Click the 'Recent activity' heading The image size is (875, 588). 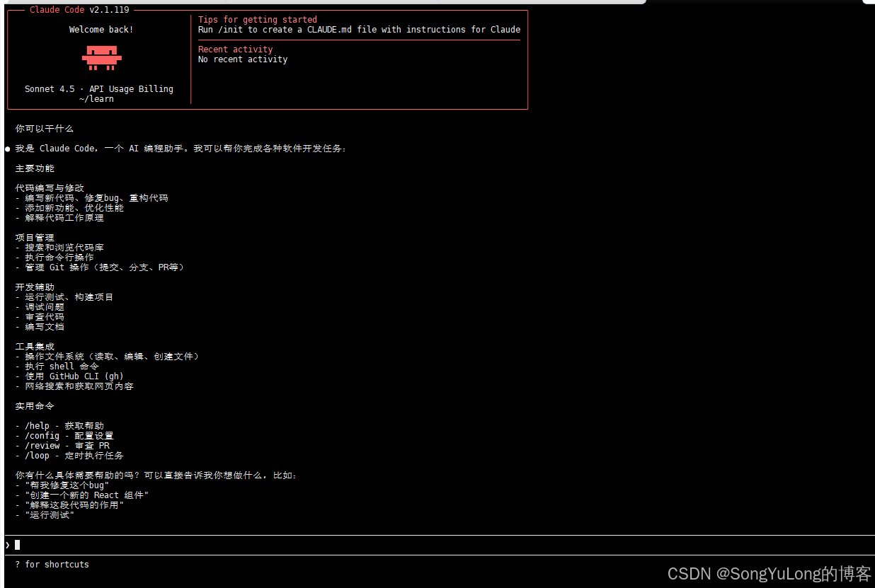pyautogui.click(x=236, y=50)
